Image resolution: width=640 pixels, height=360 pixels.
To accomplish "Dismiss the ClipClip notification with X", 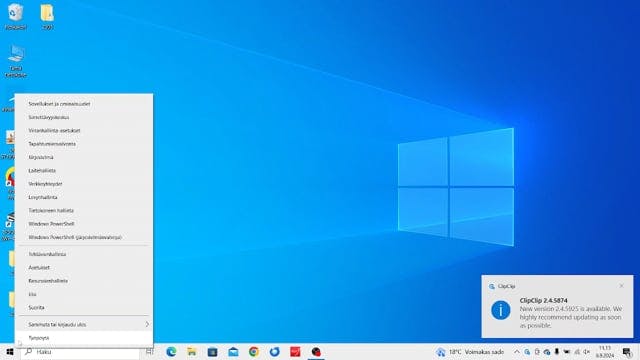I will click(621, 286).
